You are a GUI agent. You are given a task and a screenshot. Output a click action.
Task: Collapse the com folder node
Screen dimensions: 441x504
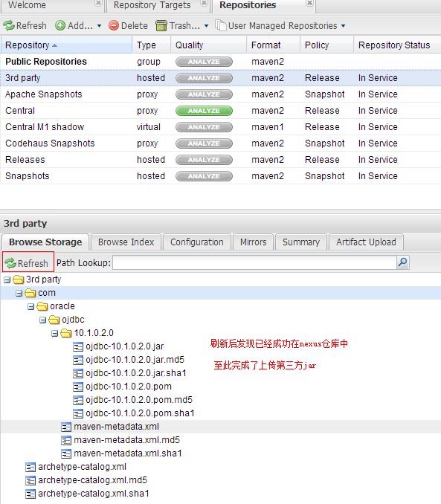pyautogui.click(x=19, y=293)
